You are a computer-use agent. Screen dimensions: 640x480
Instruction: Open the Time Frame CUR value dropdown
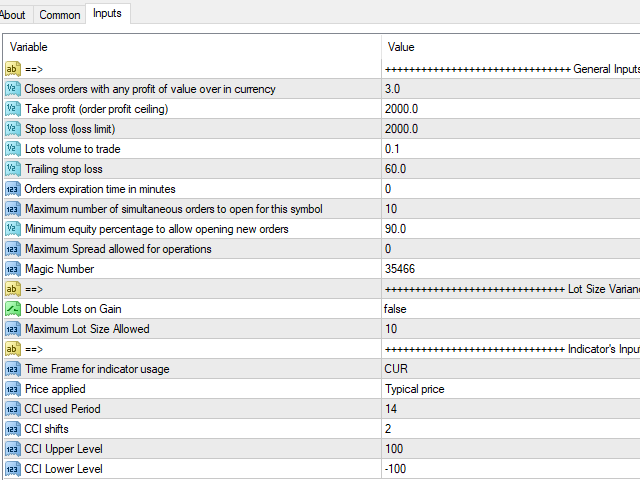point(511,369)
